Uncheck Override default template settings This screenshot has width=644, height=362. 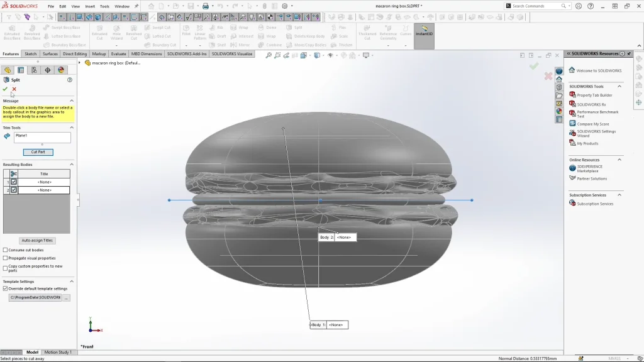tap(6, 288)
